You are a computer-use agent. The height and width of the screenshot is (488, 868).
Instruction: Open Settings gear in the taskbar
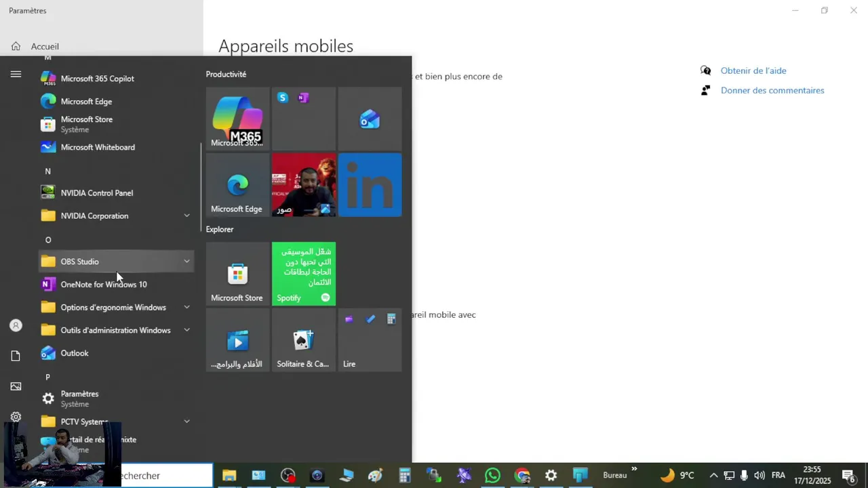point(551,476)
